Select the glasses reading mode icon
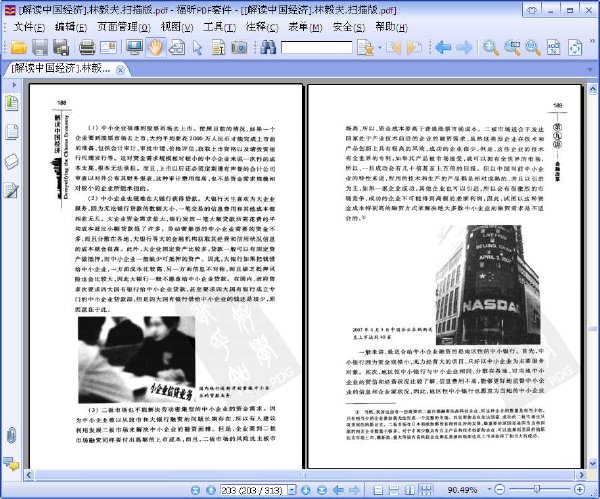600x499 pixels. (176, 47)
